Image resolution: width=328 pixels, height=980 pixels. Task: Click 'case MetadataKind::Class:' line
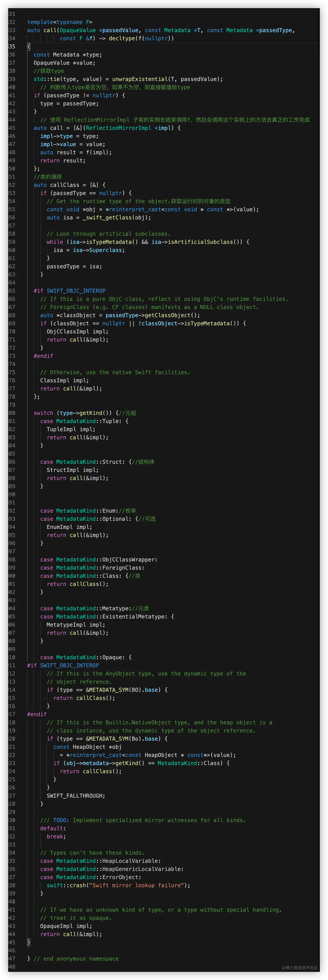pos(84,576)
